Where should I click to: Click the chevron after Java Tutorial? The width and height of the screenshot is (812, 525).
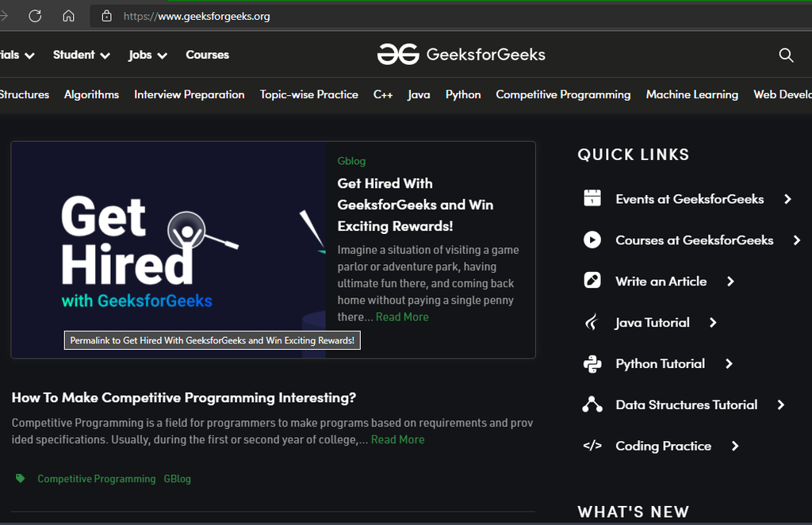tap(713, 323)
